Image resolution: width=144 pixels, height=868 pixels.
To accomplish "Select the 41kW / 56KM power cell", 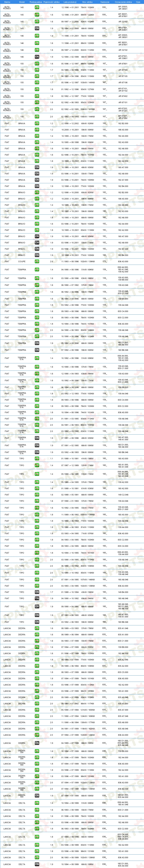I will coord(87,459).
